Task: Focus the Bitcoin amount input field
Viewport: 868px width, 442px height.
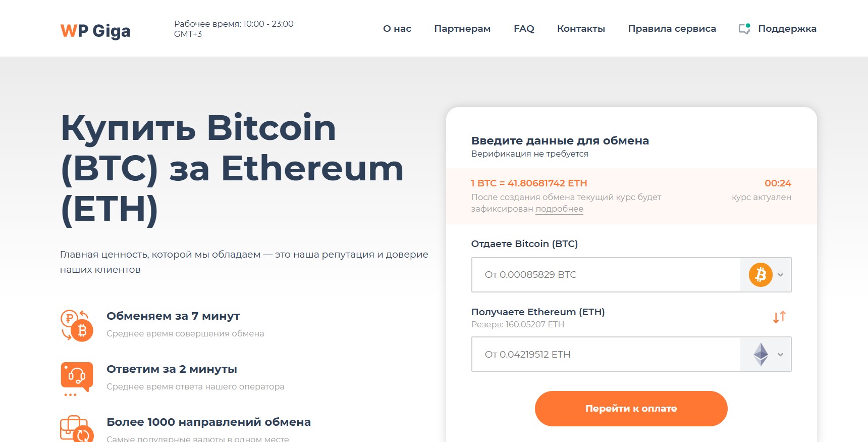Action: point(606,275)
